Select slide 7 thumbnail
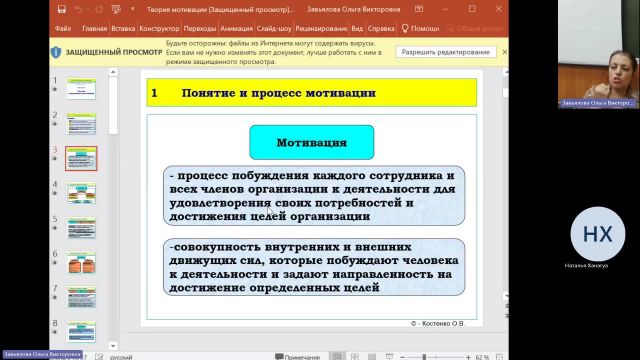 pyautogui.click(x=81, y=297)
